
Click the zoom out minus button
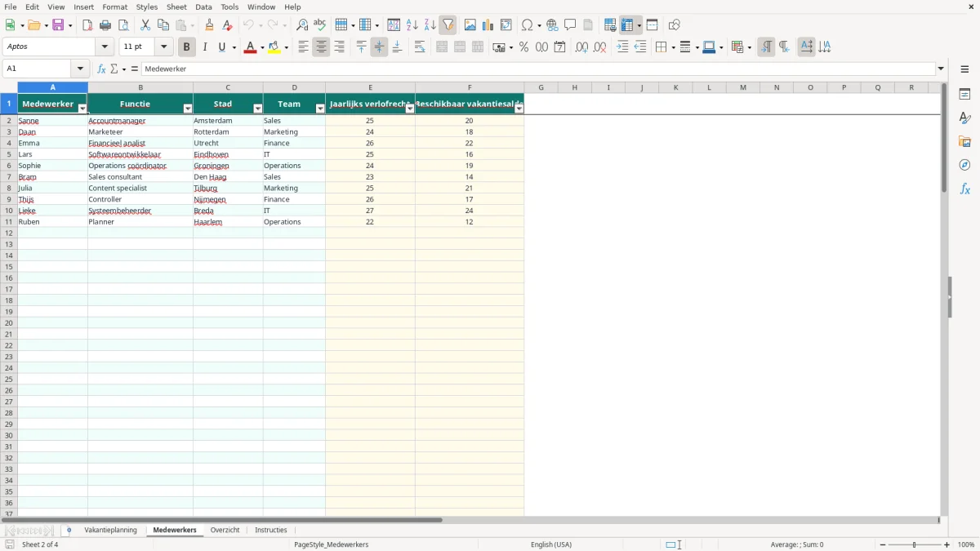tap(883, 544)
